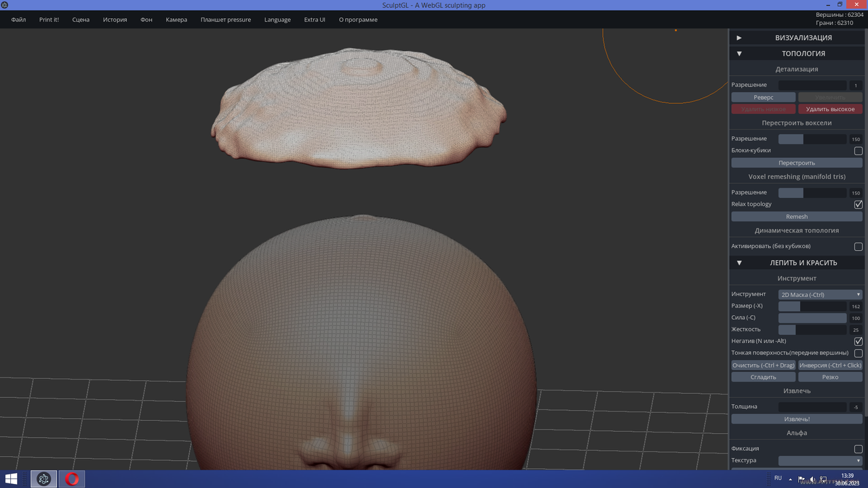Click the Вершины : 62304 vertex count
This screenshot has height=488, width=868.
[x=839, y=14]
